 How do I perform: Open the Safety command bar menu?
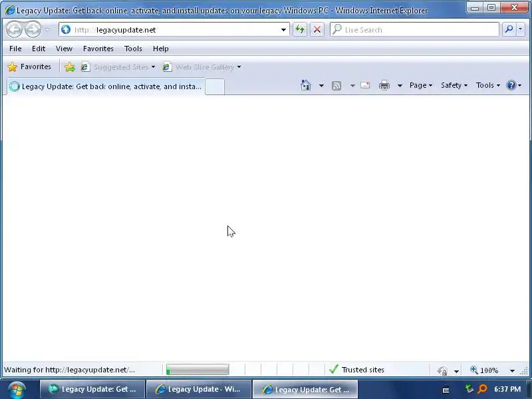click(454, 85)
